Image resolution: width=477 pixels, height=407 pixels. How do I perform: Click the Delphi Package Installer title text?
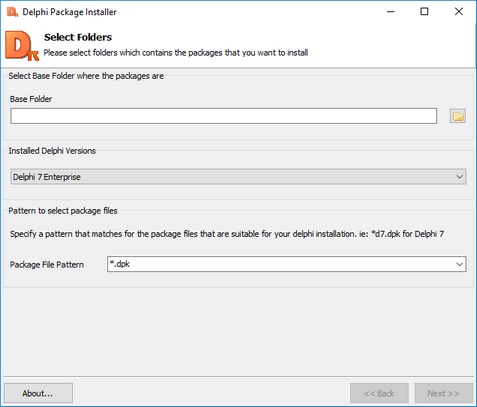(69, 12)
